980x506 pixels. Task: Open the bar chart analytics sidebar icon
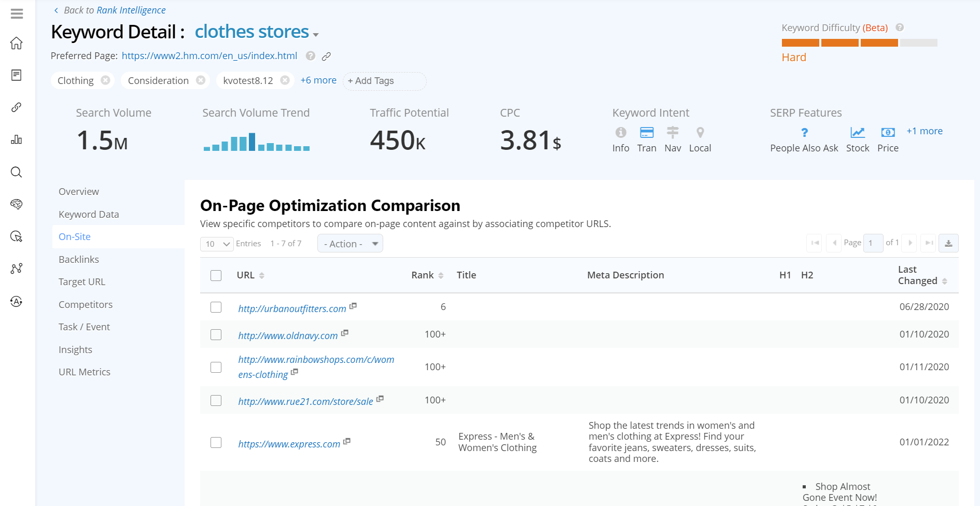tap(17, 139)
